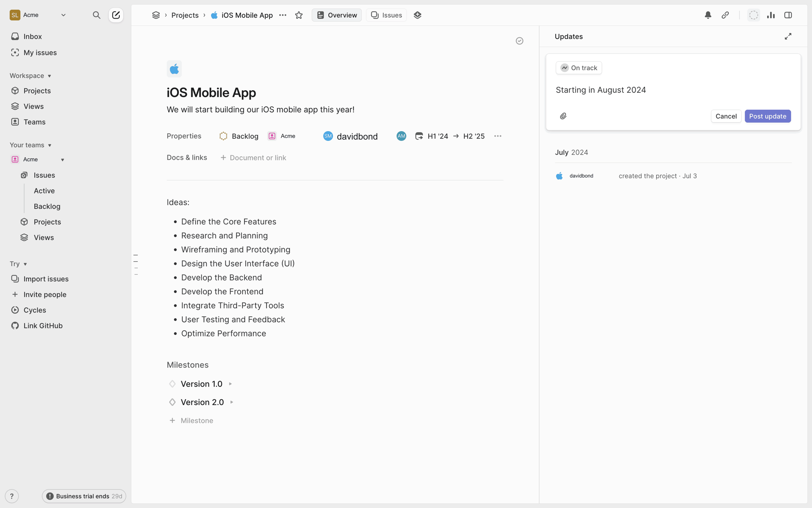The width and height of the screenshot is (812, 508).
Task: Click the check circle icon above project title
Action: 520,41
